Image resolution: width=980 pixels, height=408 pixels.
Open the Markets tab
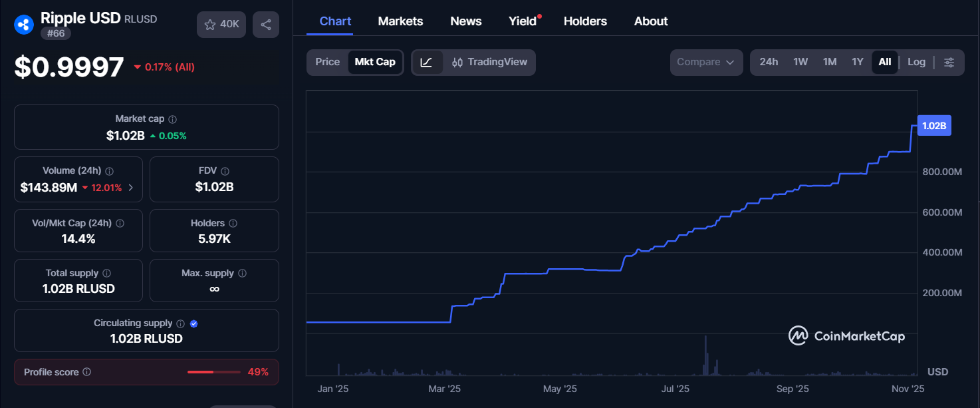[x=400, y=21]
